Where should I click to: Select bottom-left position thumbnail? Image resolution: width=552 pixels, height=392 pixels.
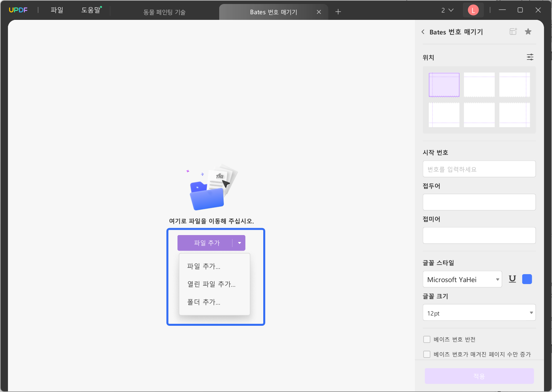point(444,115)
